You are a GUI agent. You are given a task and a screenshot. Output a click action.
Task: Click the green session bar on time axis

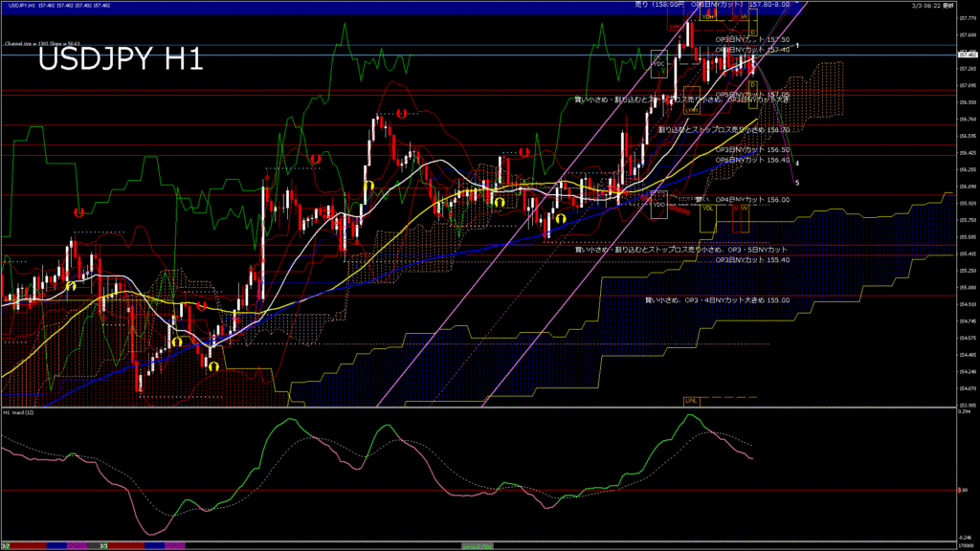[479, 546]
